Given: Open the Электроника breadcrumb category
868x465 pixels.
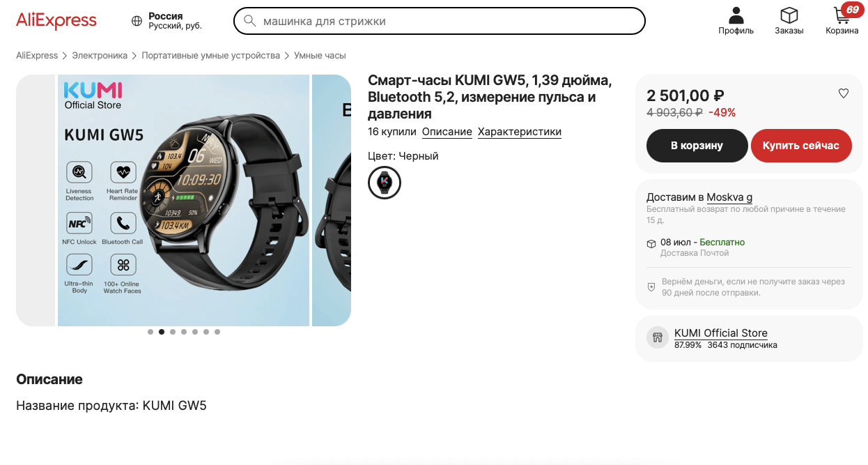Looking at the screenshot, I should coord(100,55).
